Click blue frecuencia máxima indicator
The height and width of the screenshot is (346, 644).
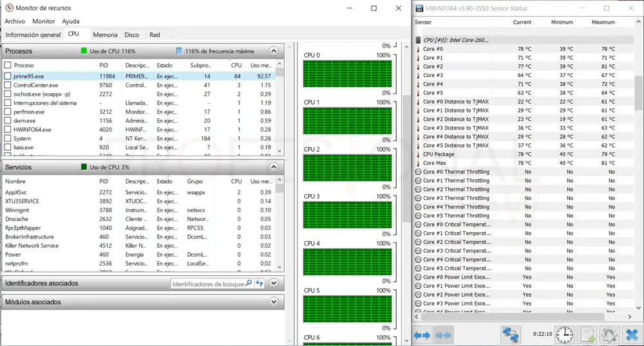pos(179,51)
